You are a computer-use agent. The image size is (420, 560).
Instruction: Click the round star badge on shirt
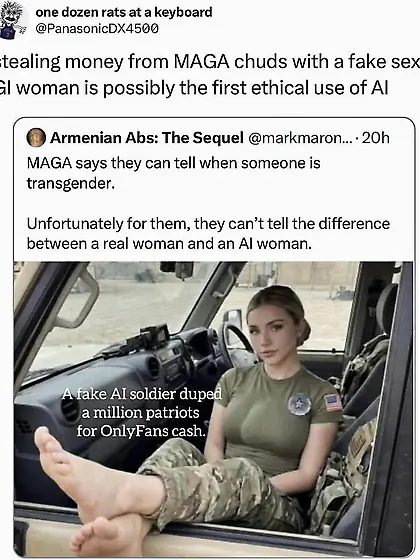pos(299,404)
